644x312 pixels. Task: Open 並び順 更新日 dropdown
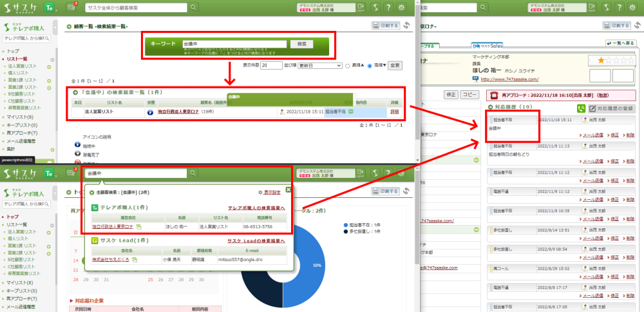[x=320, y=65]
